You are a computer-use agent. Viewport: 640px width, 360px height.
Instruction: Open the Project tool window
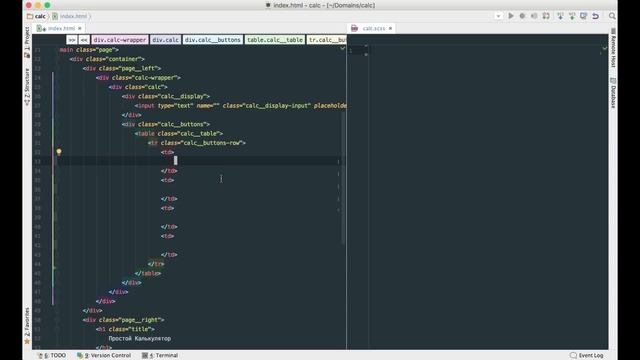[27, 42]
